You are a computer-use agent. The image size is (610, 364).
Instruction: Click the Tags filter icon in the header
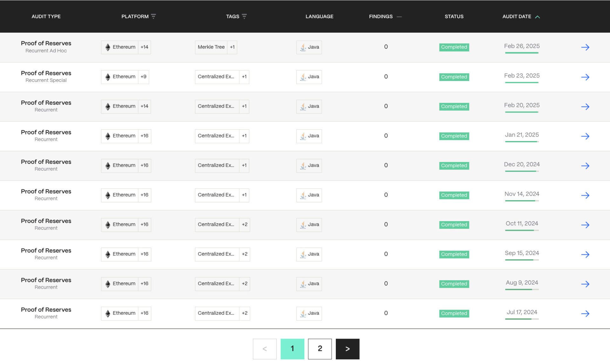[x=244, y=16]
